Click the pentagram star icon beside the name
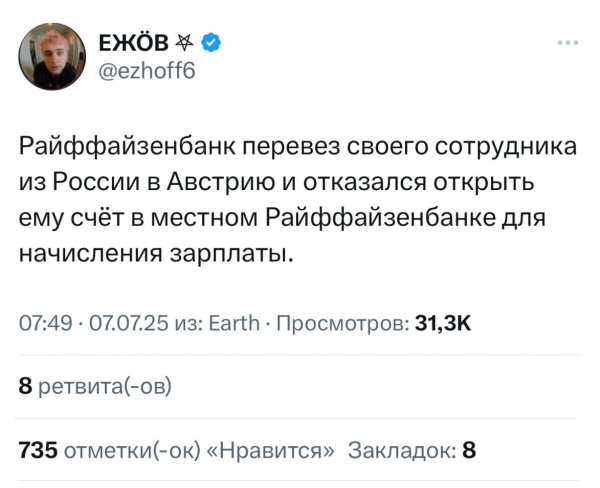 click(187, 43)
